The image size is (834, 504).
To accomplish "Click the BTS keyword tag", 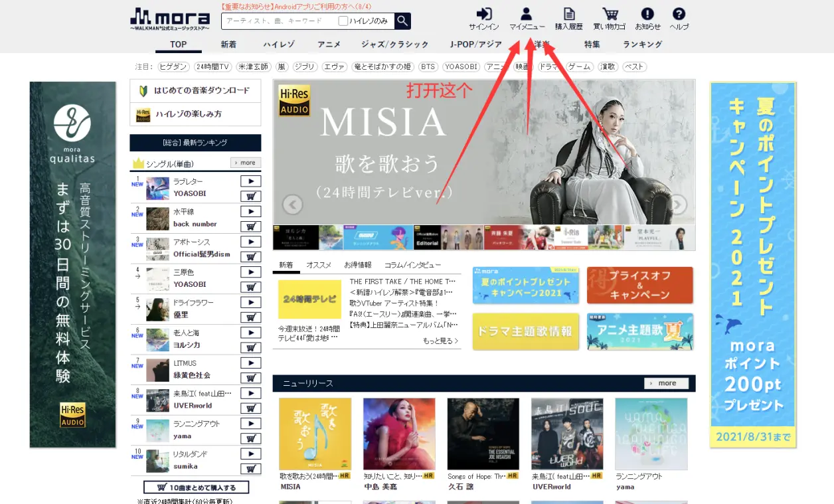I will click(x=428, y=67).
